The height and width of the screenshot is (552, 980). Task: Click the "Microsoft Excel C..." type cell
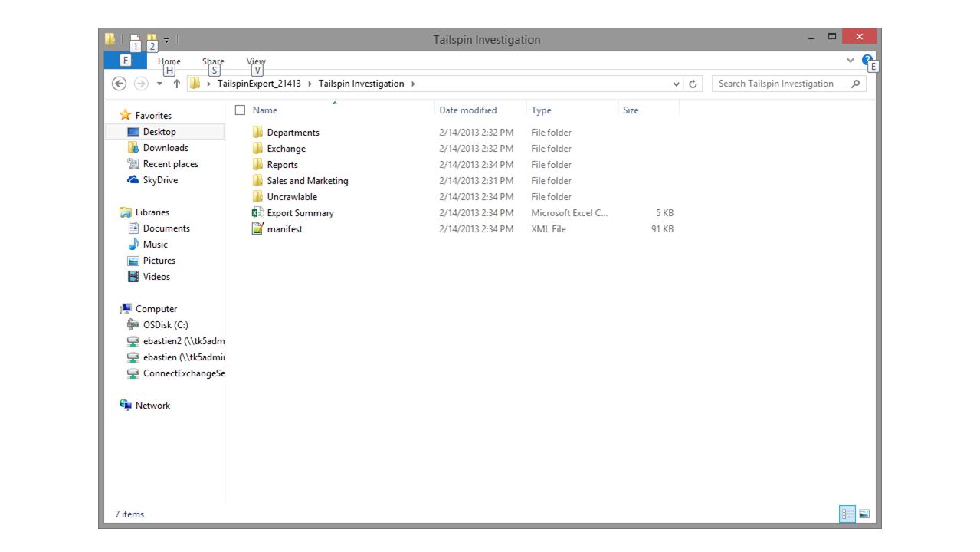coord(569,213)
